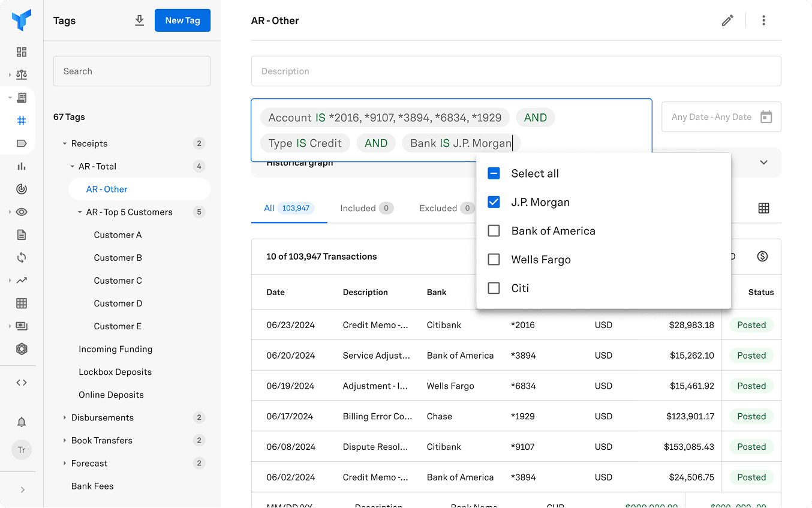The image size is (812, 508).
Task: Expand the Disbursements tag group
Action: (65, 417)
